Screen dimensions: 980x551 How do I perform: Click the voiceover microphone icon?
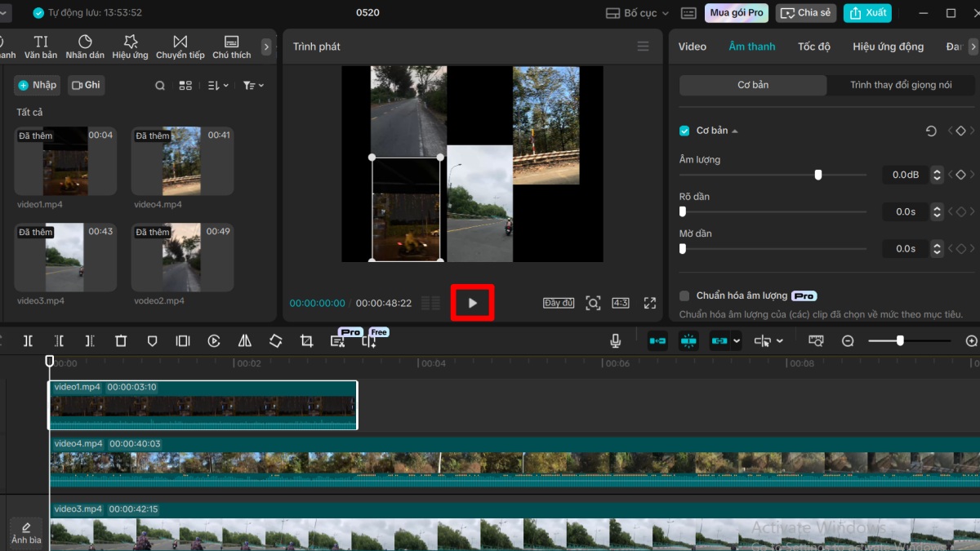(x=616, y=340)
